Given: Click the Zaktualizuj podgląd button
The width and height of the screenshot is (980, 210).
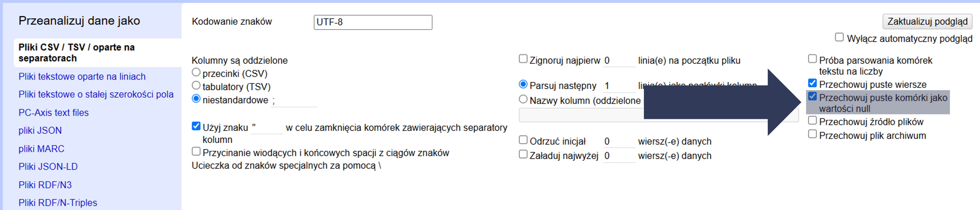Looking at the screenshot, I should [x=927, y=21].
